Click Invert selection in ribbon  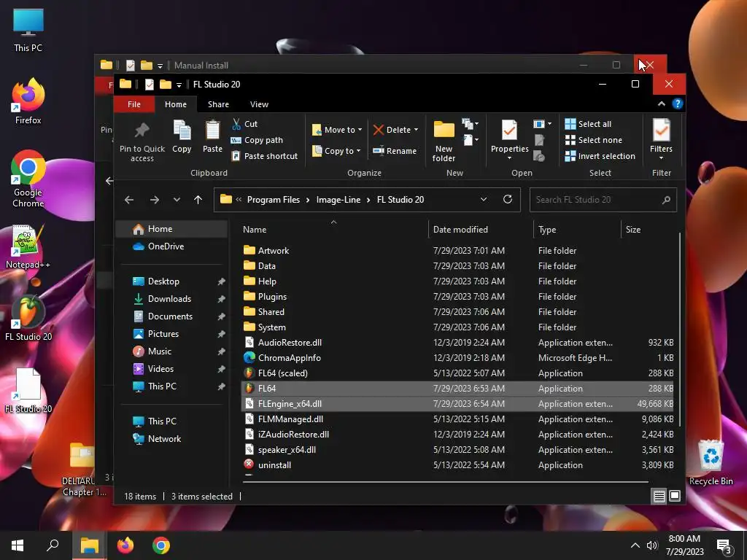(x=600, y=156)
